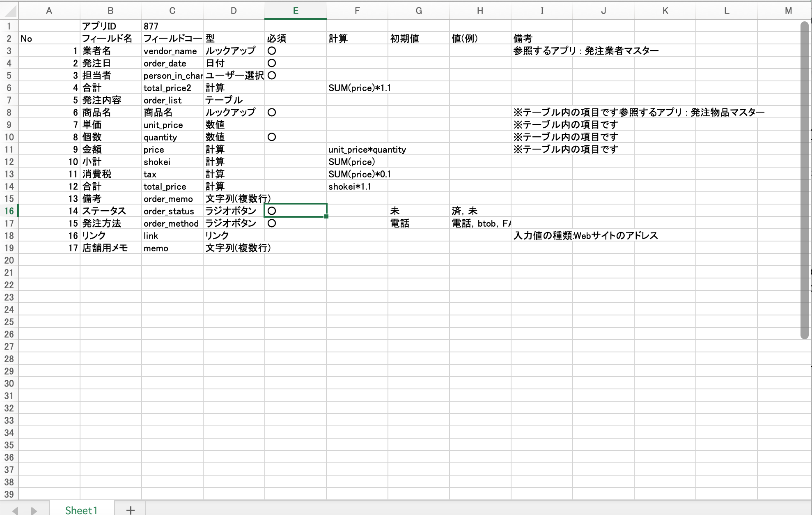The width and height of the screenshot is (812, 515).
Task: Click the SUM(price)*1.1 formula cell
Action: [x=357, y=88]
